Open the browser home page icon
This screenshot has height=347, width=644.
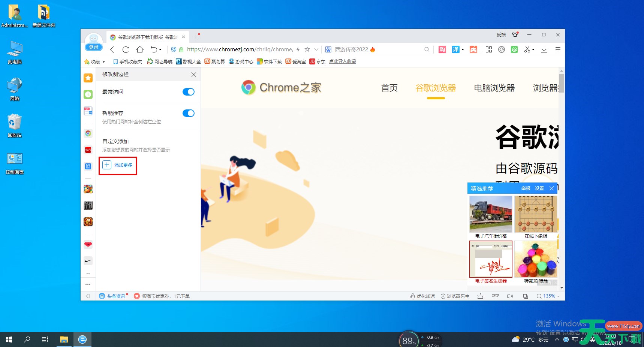click(x=140, y=49)
